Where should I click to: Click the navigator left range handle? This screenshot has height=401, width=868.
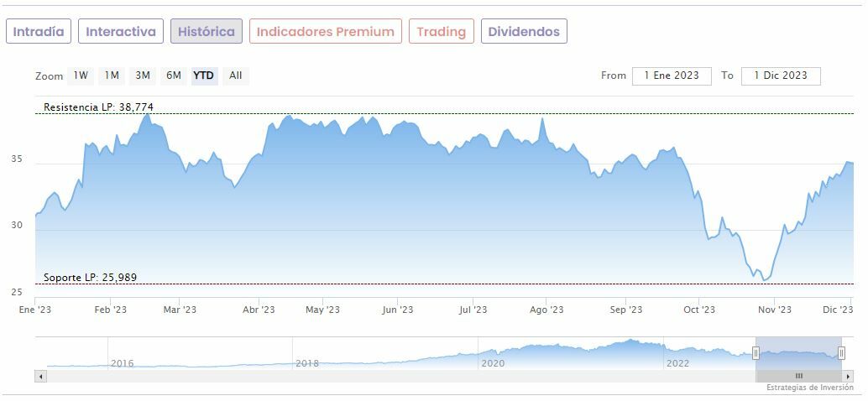(x=756, y=353)
